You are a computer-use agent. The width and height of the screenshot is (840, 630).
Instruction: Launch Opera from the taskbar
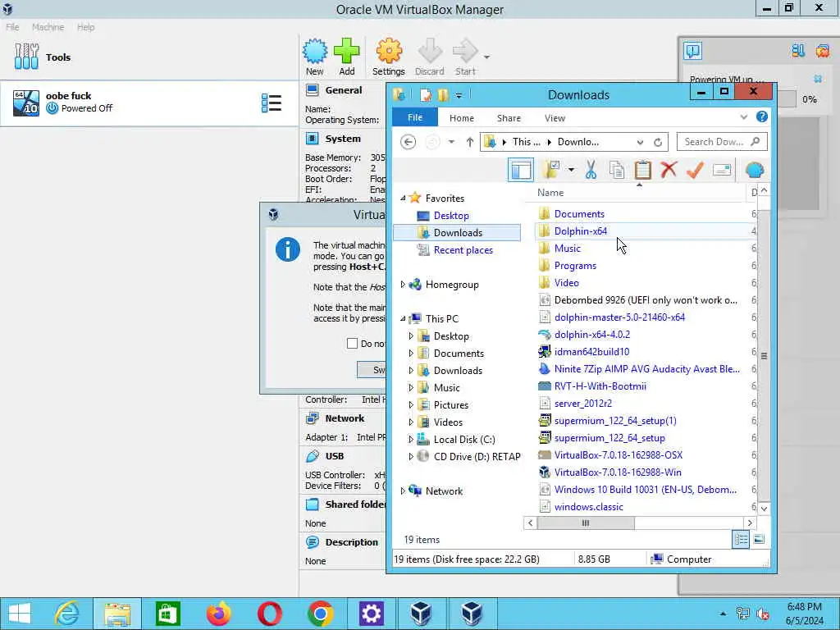270,614
